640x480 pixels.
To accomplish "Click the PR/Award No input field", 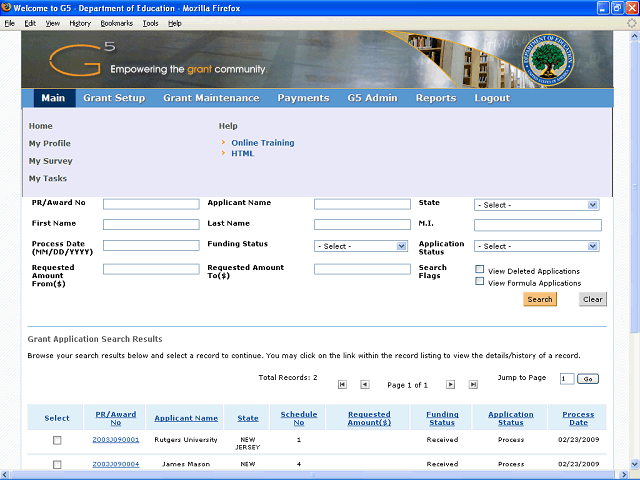I will (x=151, y=205).
